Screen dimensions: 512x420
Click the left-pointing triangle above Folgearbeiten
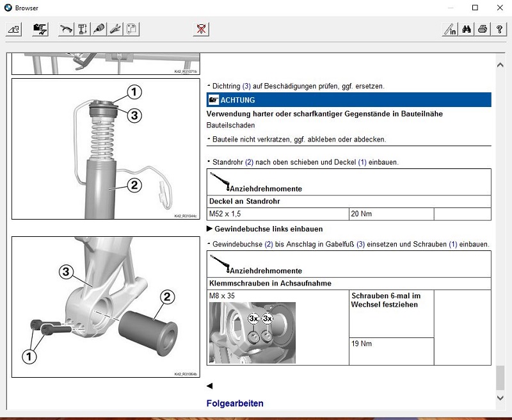coord(209,386)
